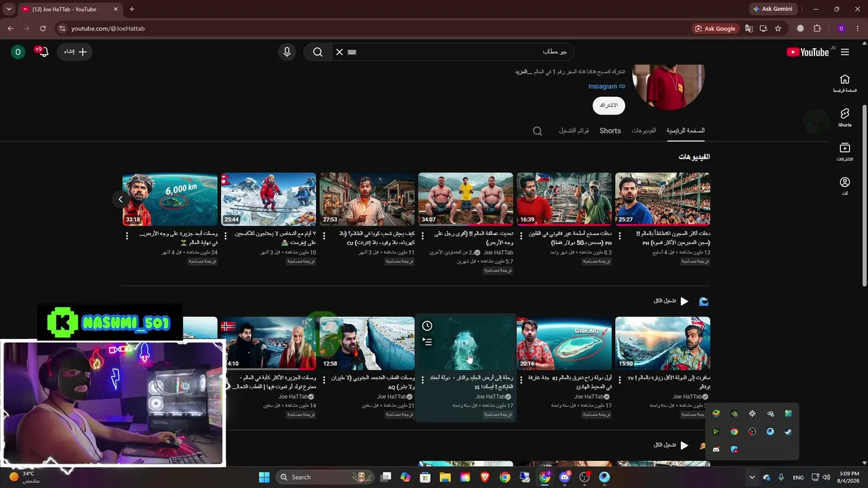Reload the YouTube page

point(43,28)
